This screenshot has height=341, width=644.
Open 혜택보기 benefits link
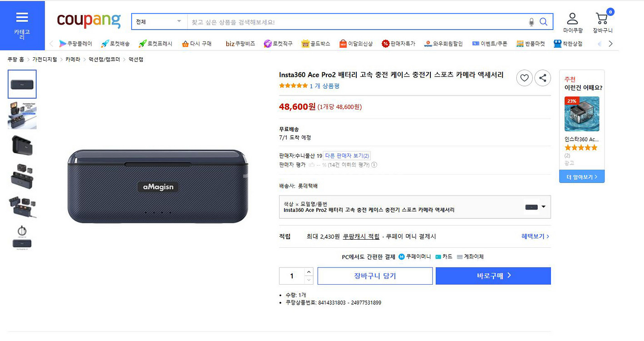535,236
